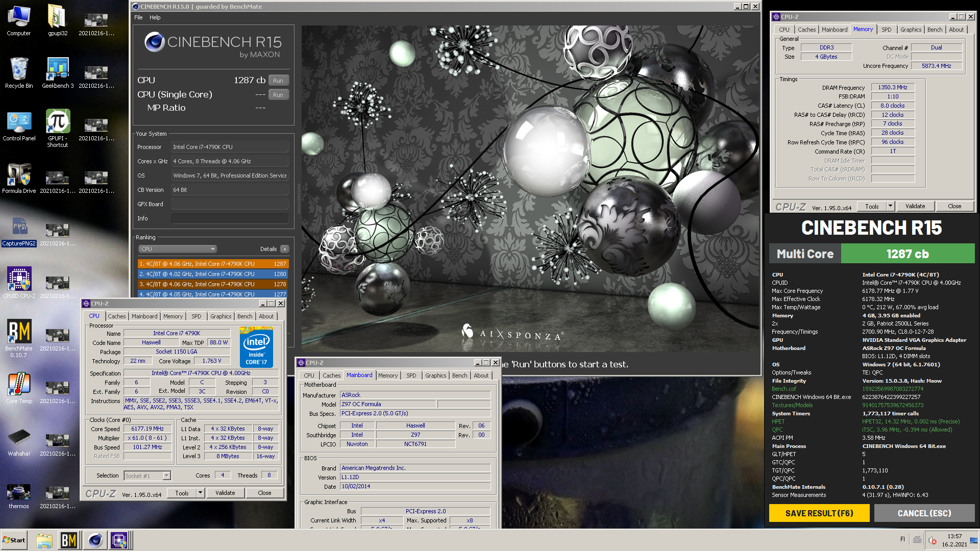The width and height of the screenshot is (980, 551).
Task: Click Validate in CPU-Z CPU window
Action: [x=225, y=493]
